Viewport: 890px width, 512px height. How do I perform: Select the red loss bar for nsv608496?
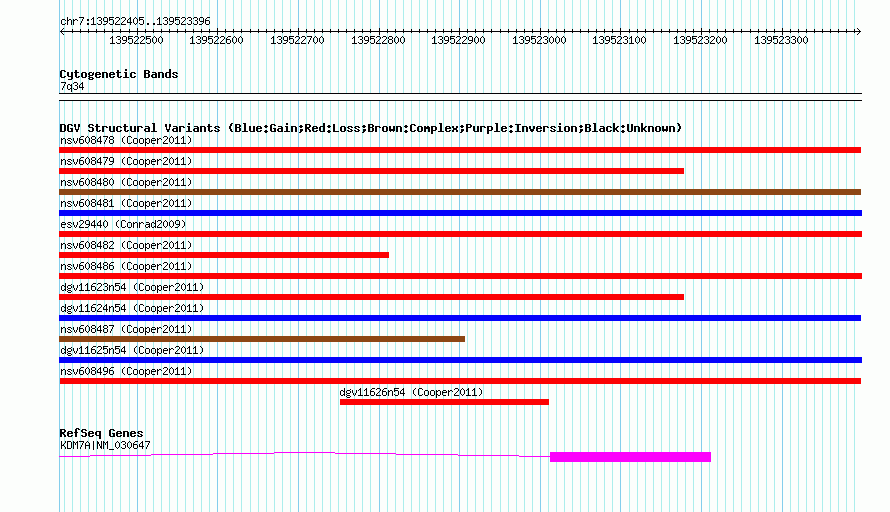click(460, 381)
